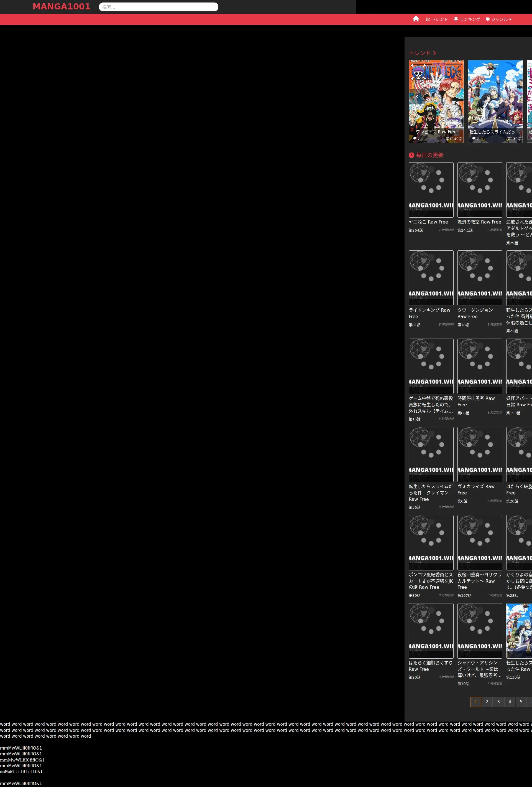This screenshot has height=787, width=532.
Task: Focus the 検索 search input field
Action: (158, 7)
